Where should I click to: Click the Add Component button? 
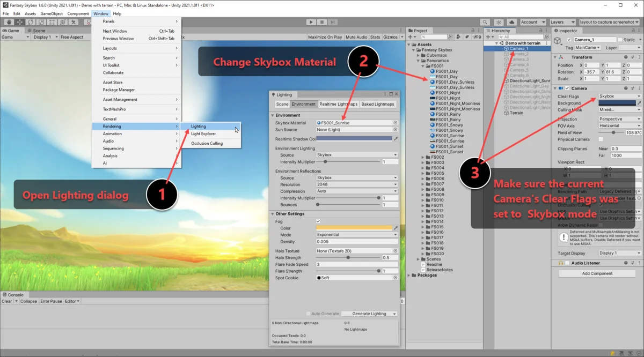[597, 273]
